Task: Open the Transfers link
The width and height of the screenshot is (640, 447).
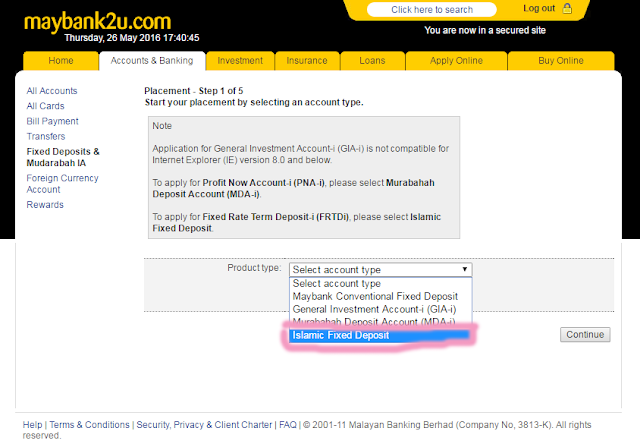Action: pyautogui.click(x=46, y=136)
